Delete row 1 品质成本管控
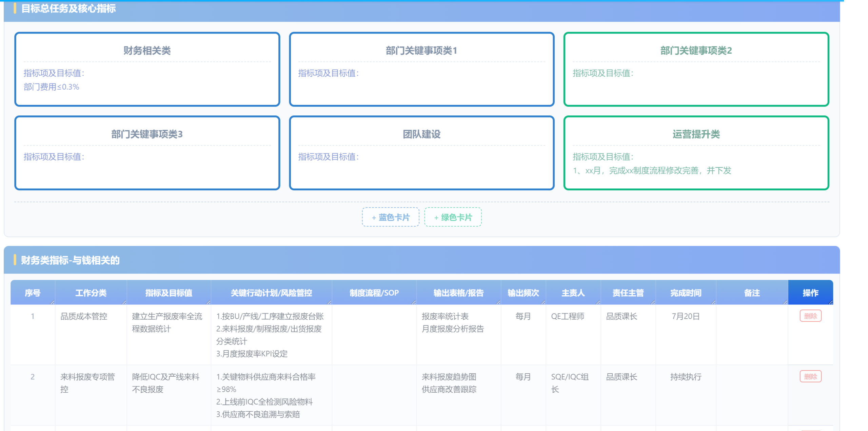The width and height of the screenshot is (868, 431). click(810, 316)
